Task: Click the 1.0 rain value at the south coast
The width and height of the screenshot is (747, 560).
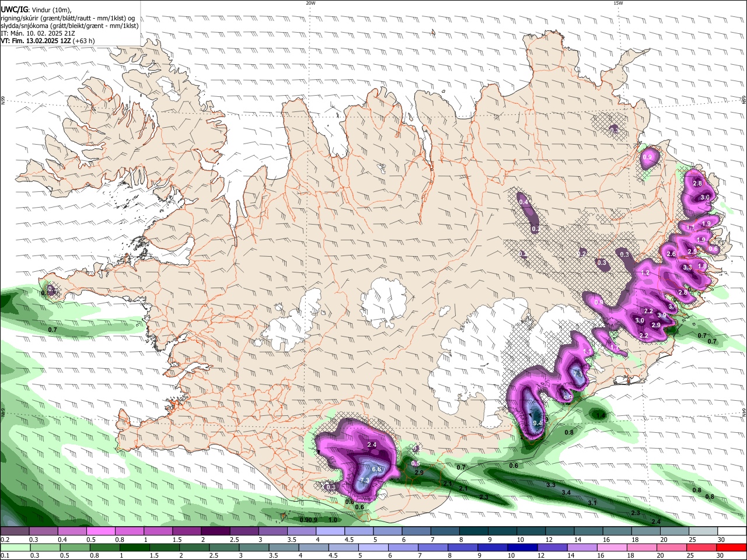Action: [x=333, y=520]
